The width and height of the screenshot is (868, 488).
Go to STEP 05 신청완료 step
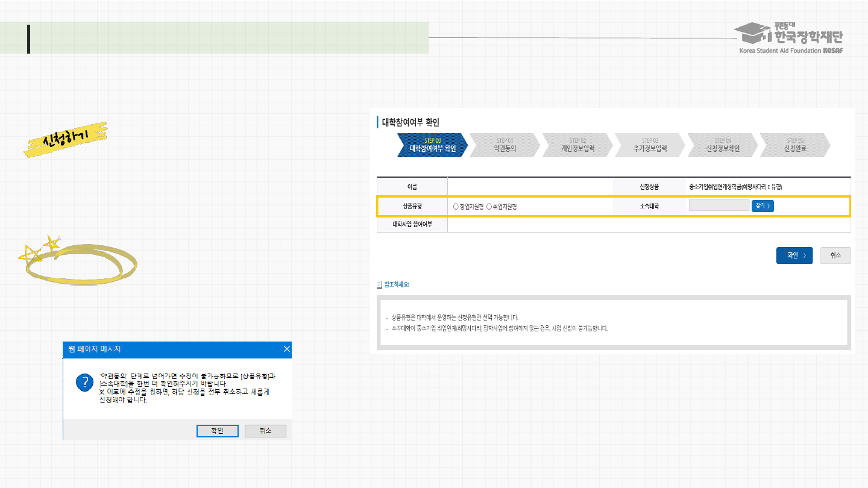pyautogui.click(x=795, y=146)
